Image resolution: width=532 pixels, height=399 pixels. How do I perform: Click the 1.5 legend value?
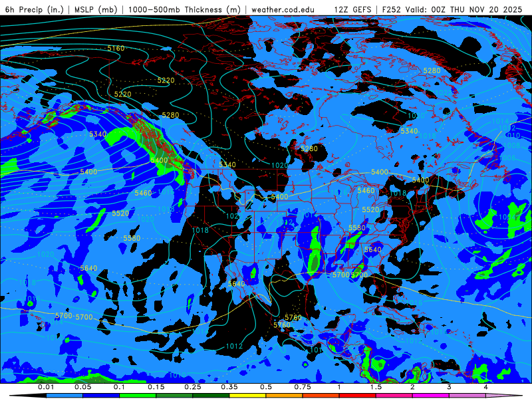click(x=376, y=387)
